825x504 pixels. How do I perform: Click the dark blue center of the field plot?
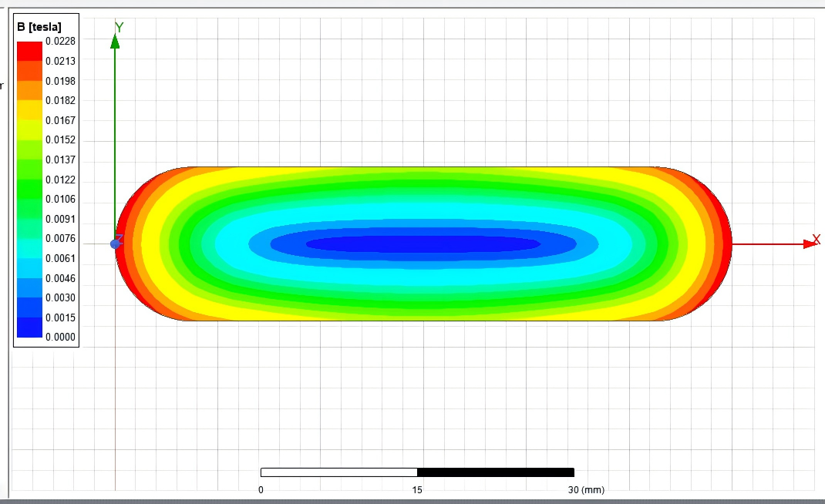pos(423,244)
